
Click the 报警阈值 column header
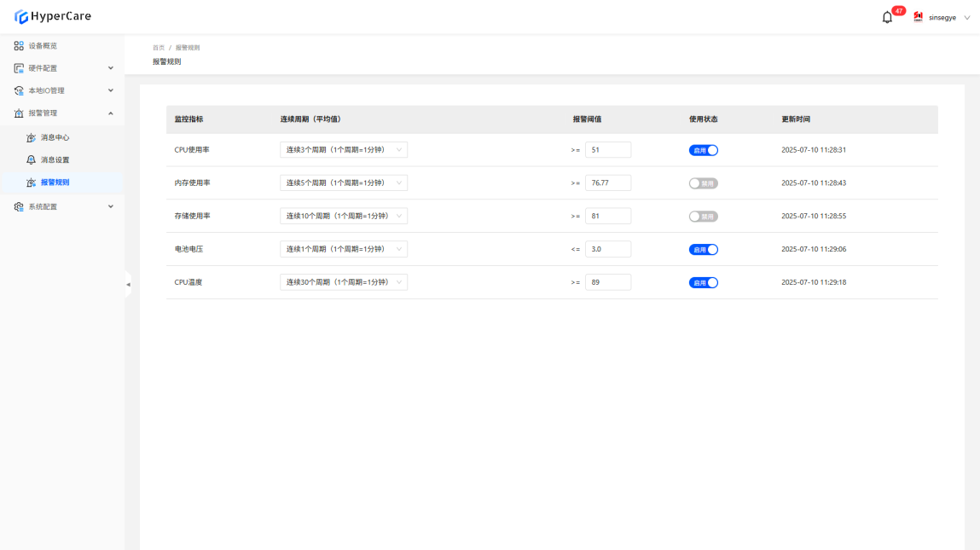[x=587, y=119]
